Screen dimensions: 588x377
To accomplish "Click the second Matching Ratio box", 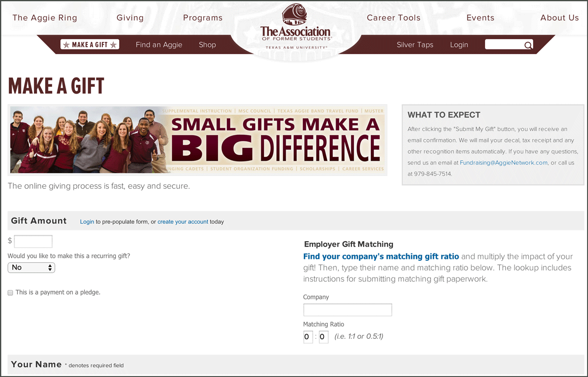I will [323, 337].
